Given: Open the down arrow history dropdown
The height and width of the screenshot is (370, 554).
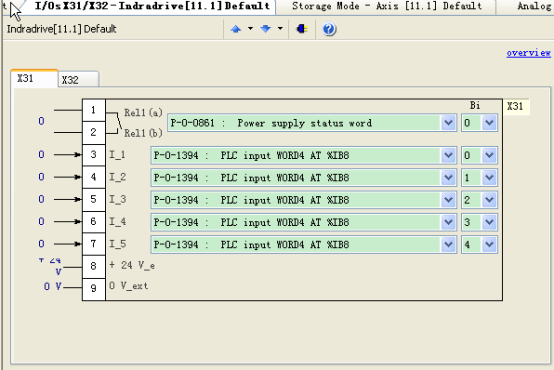Looking at the screenshot, I should pos(280,29).
